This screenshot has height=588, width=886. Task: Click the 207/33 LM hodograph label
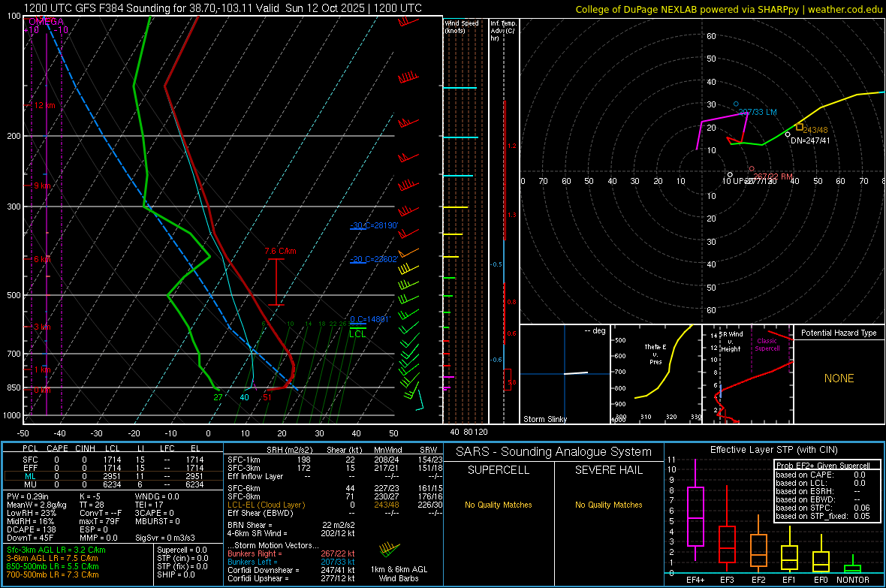click(x=758, y=112)
